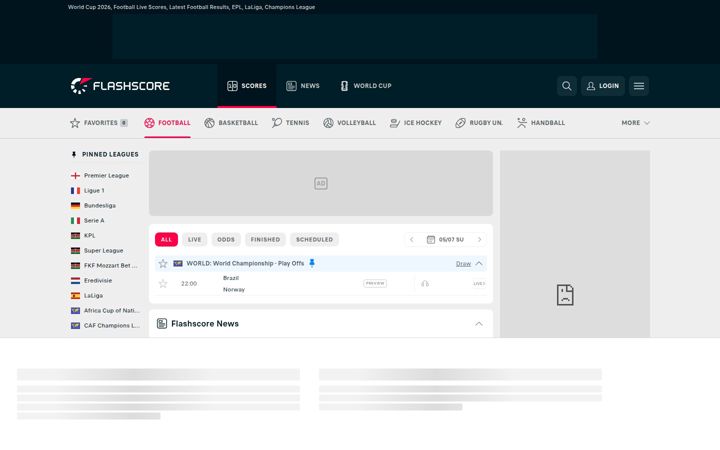This screenshot has width=720, height=450.
Task: Select the FINISHED matches filter
Action: [x=265, y=240]
